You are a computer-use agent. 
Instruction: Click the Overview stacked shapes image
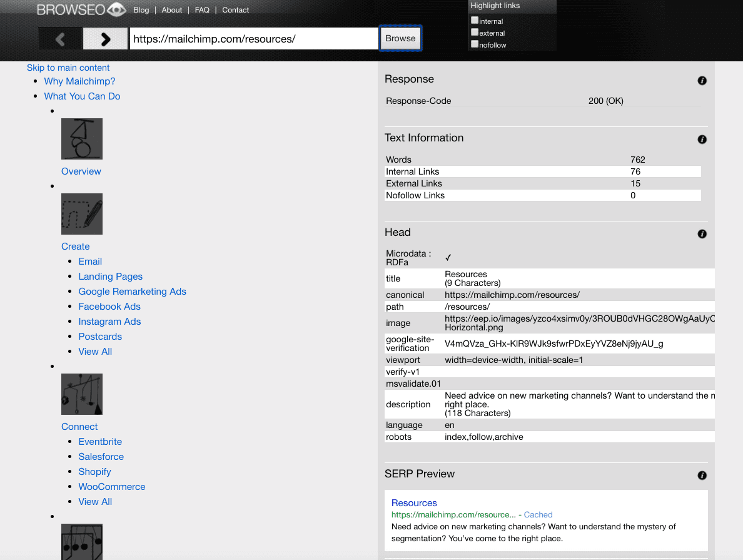click(x=81, y=139)
